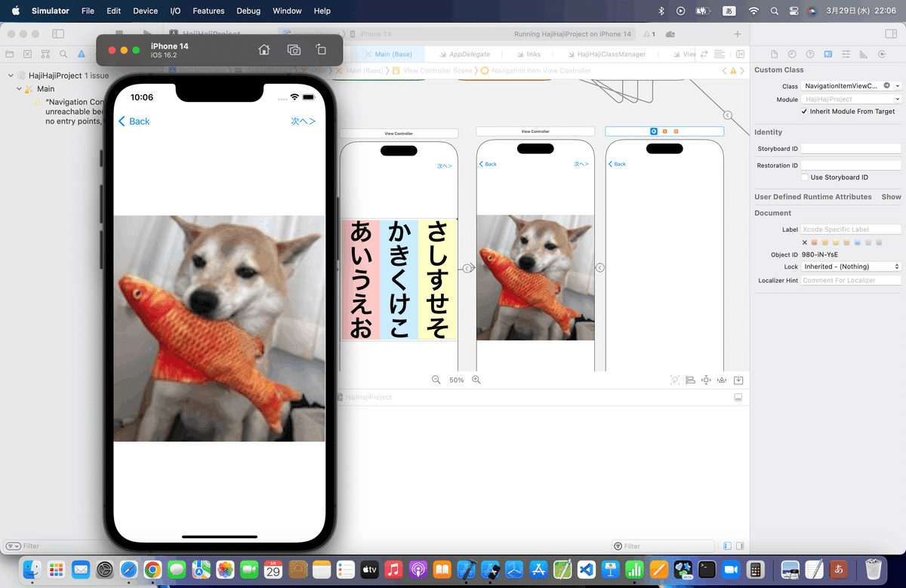Zoom in the storyboard canvas
This screenshot has height=588, width=906.
coord(476,380)
